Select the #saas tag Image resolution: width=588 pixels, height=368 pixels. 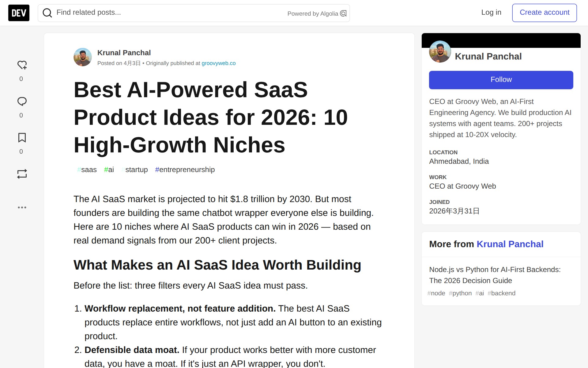(x=87, y=170)
